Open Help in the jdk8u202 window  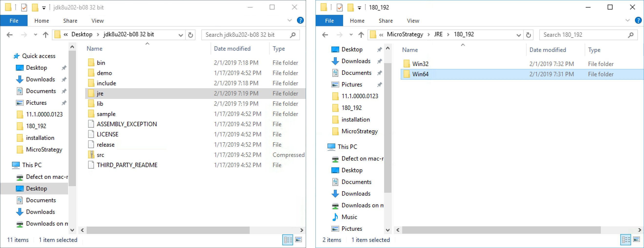[x=300, y=20]
